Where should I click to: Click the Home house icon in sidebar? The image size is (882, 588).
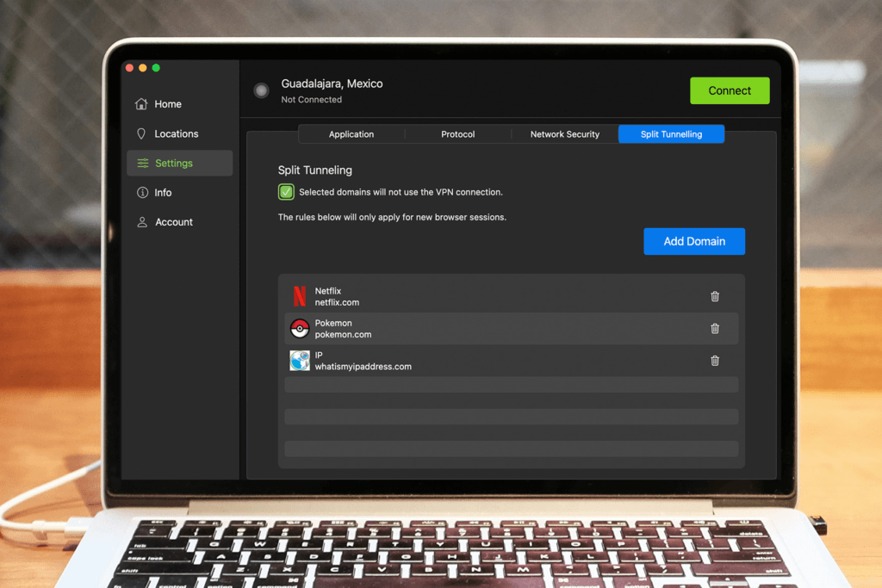(x=142, y=104)
